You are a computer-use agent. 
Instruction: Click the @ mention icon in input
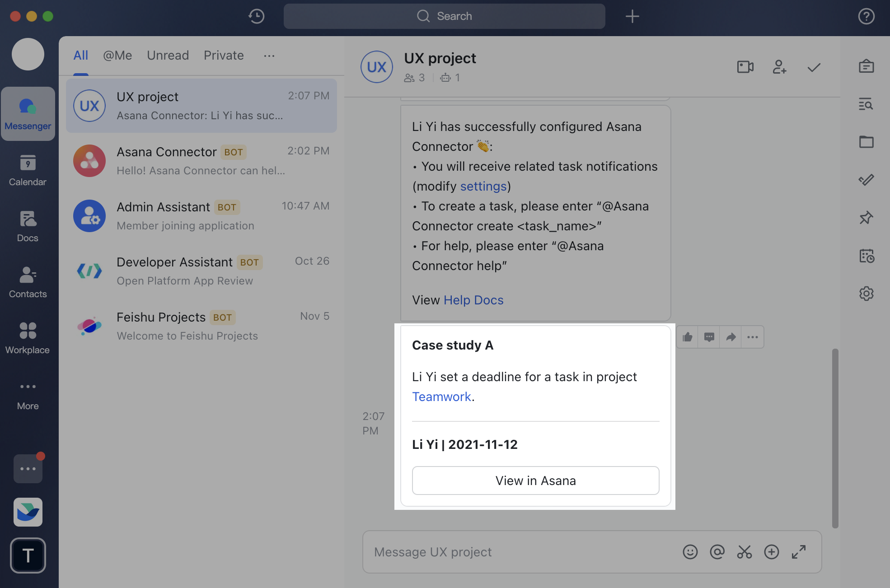click(717, 552)
